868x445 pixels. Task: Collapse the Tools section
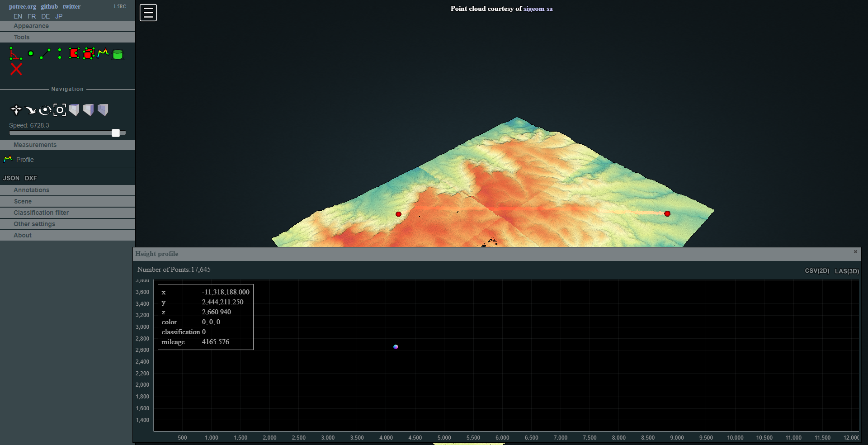tap(22, 37)
